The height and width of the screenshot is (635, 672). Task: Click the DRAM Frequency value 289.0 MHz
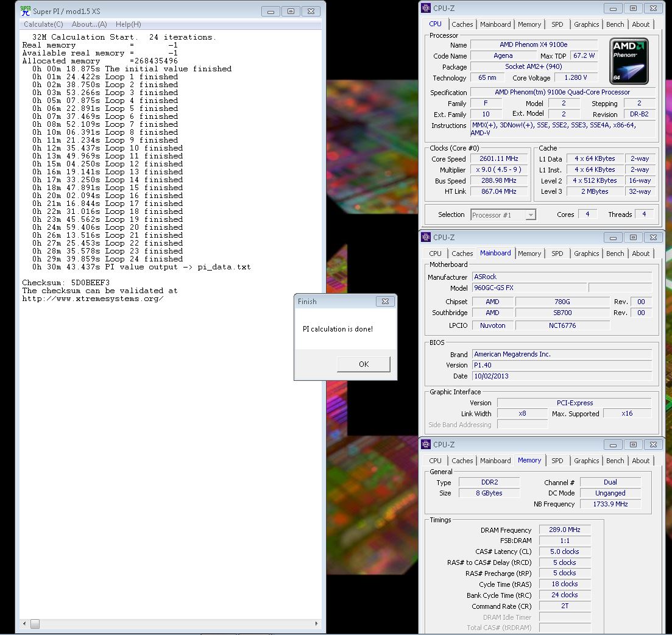pyautogui.click(x=565, y=530)
